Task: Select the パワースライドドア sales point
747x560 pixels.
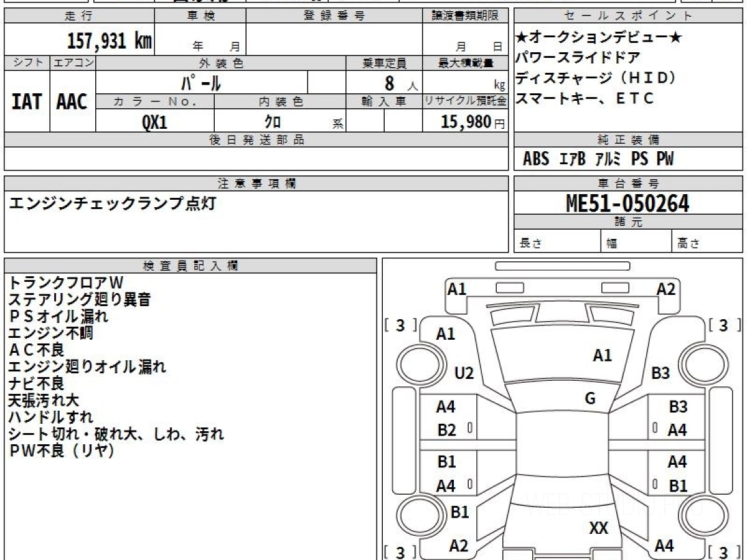Action: click(x=578, y=58)
